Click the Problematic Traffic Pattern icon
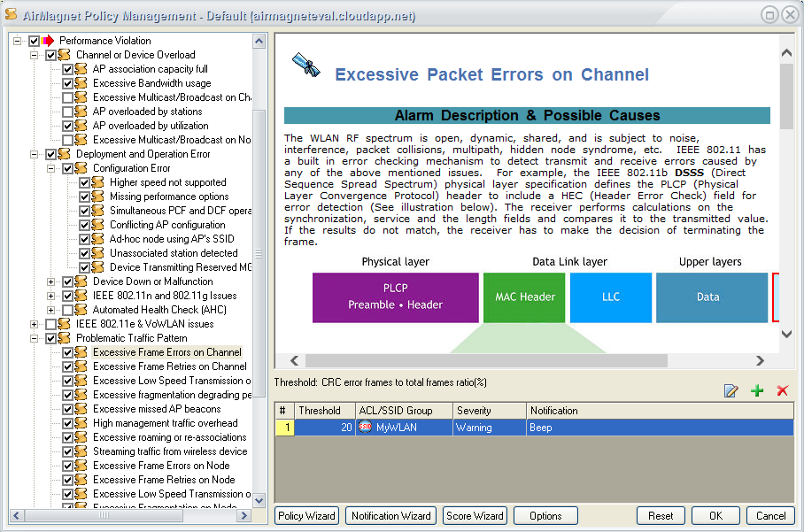 click(x=65, y=338)
